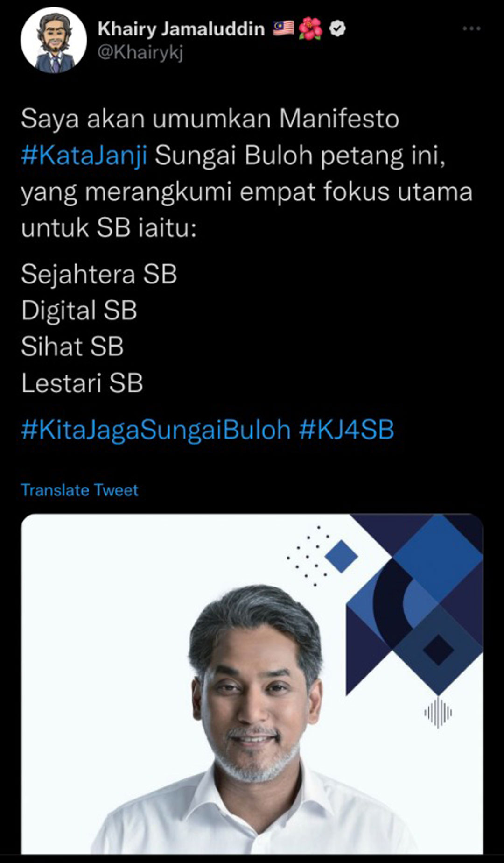Click the verified checkmark badge

coord(337,29)
